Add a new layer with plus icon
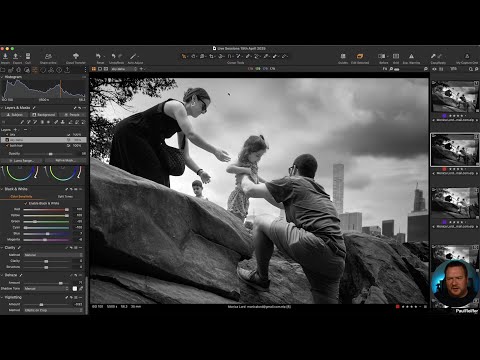The image size is (480, 360). point(15,129)
